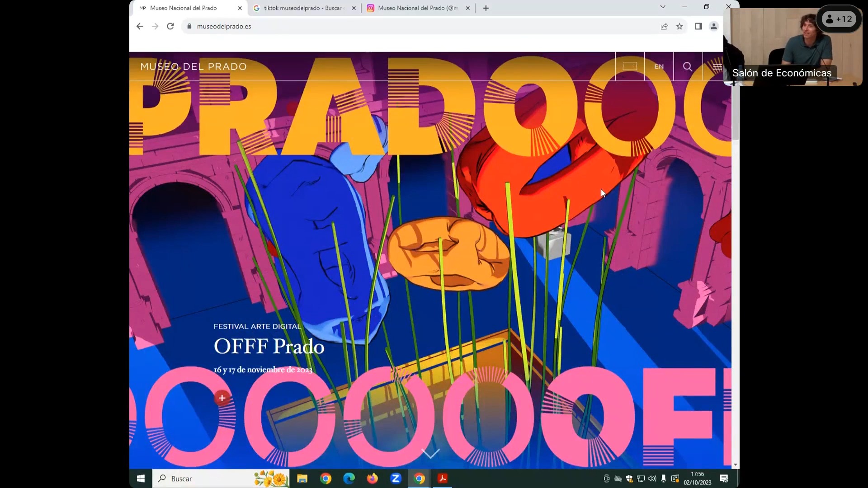Viewport: 868px width, 488px height.
Task: Click the scrollbar down arrow
Action: pos(736,465)
